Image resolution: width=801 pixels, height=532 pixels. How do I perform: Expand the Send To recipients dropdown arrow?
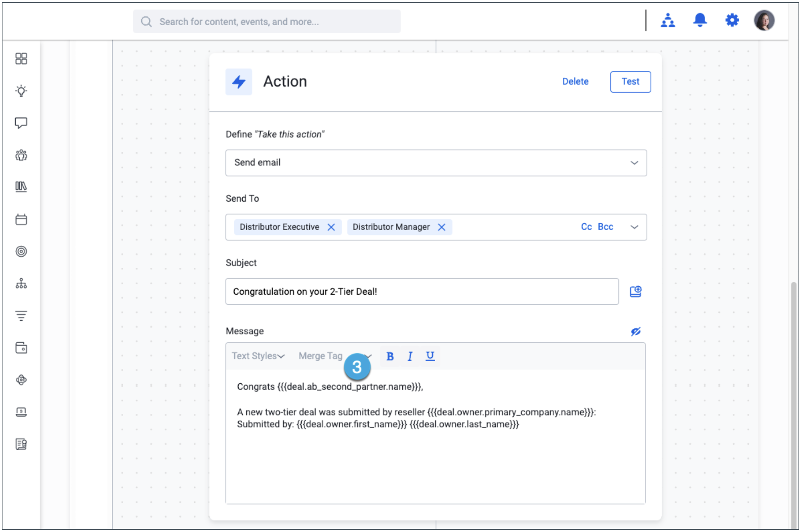pyautogui.click(x=634, y=227)
